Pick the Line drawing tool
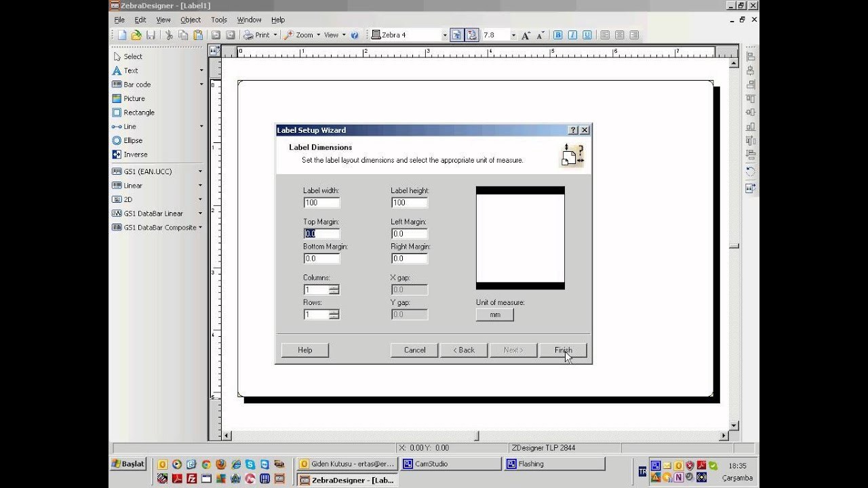 pyautogui.click(x=124, y=127)
